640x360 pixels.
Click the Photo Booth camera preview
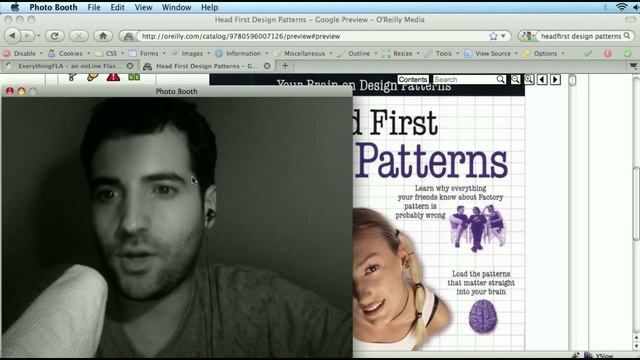click(177, 228)
